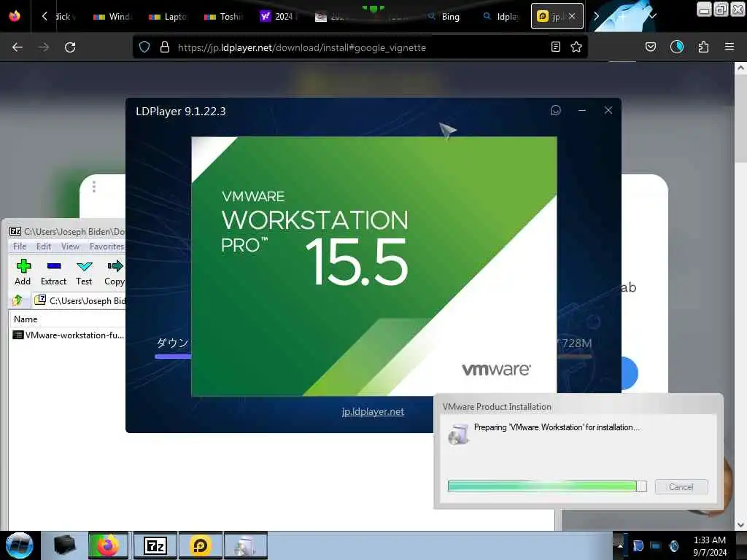Switch to LDPlayer from the taskbar
Image resolution: width=747 pixels, height=560 pixels.
(x=200, y=545)
